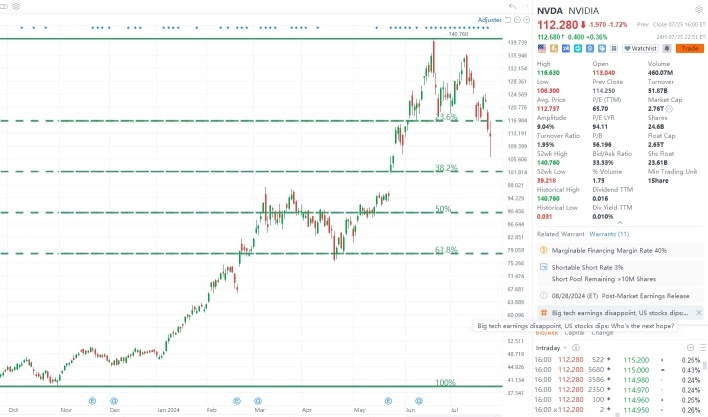Viewport: 708px width, 417px height.
Task: Click the 08/28/2024 Post-Market Earnings Release row
Action: 620,296
